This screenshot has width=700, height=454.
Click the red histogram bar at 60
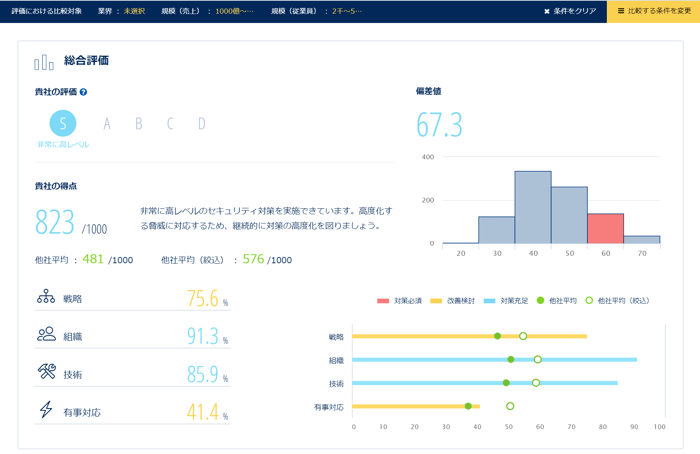point(605,228)
